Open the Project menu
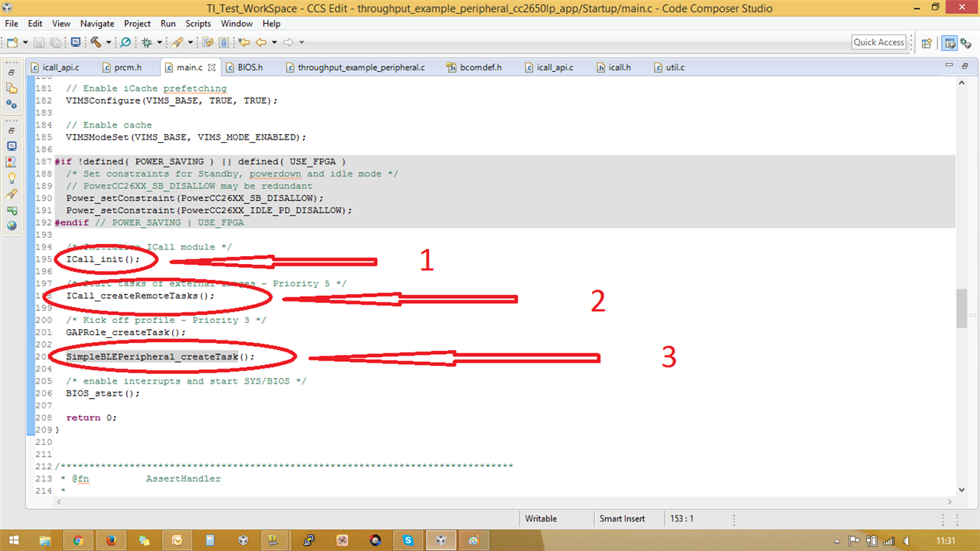Screen dimensions: 980x551 (137, 24)
